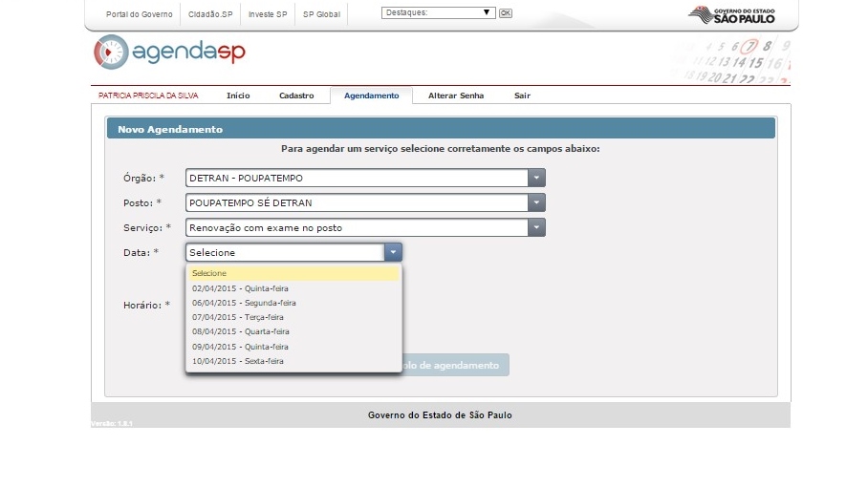Choose 02/04/2015 Quinta-feira date option
The image size is (868, 488).
point(240,287)
